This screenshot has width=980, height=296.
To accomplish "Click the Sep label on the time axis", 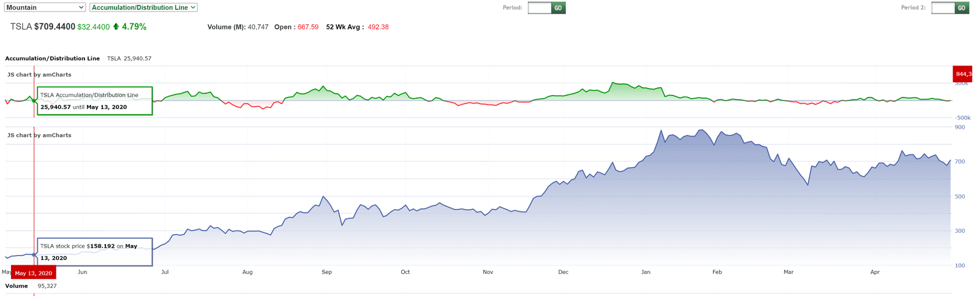I will [326, 272].
